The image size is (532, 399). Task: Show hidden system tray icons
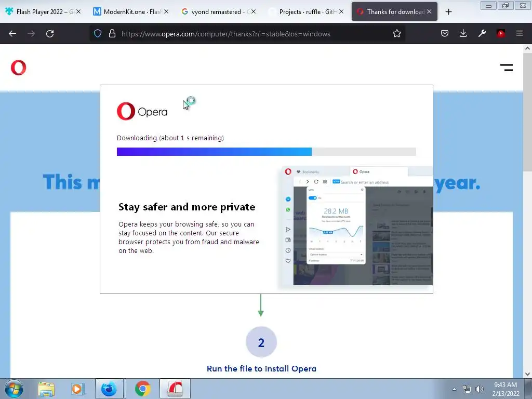click(454, 389)
